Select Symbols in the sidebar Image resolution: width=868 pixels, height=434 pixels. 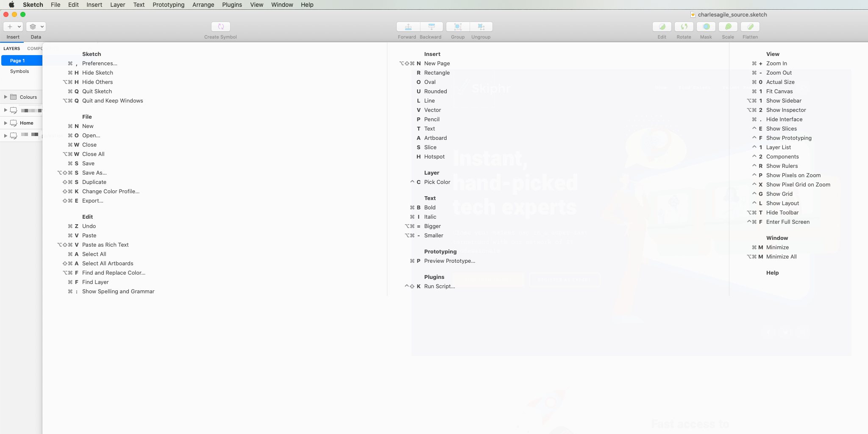coord(19,71)
